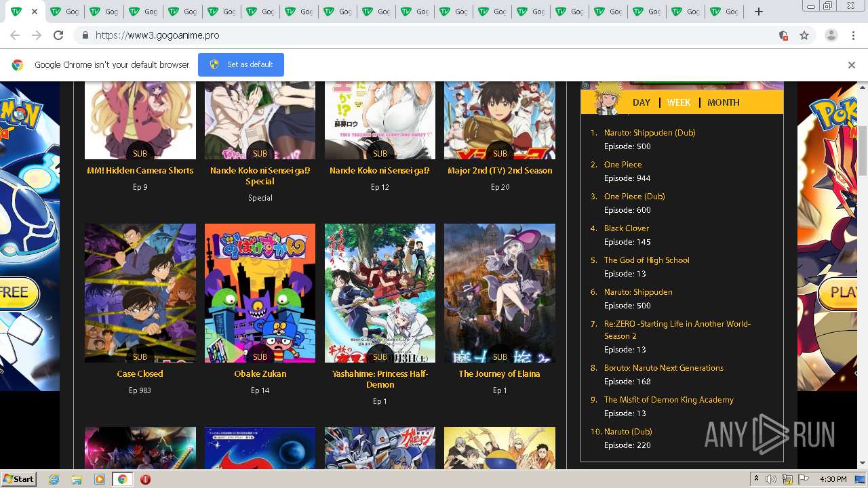Viewport: 868px width, 488px height.
Task: Launch Internet Explorer from taskbar
Action: (x=54, y=479)
